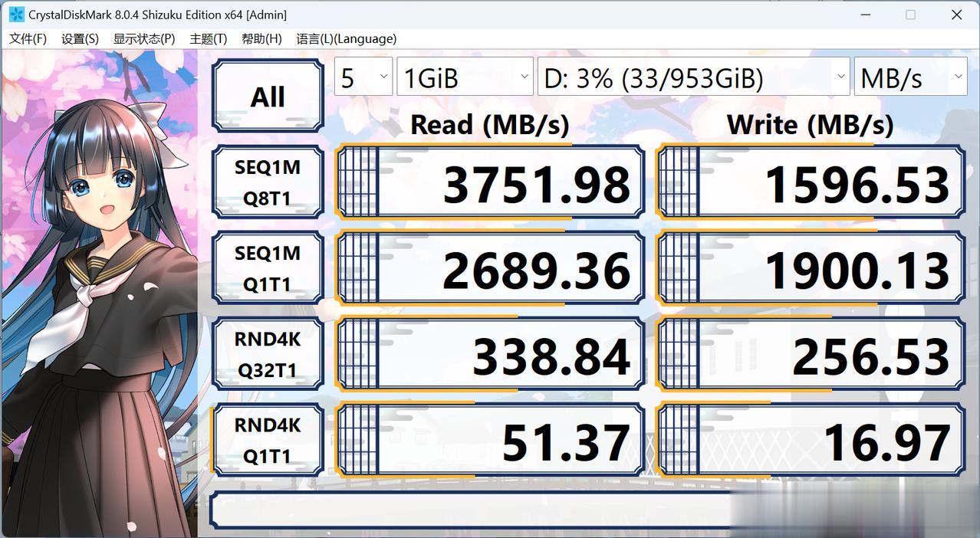Run all benchmarks with the All button
This screenshot has height=538, width=980.
(268, 96)
